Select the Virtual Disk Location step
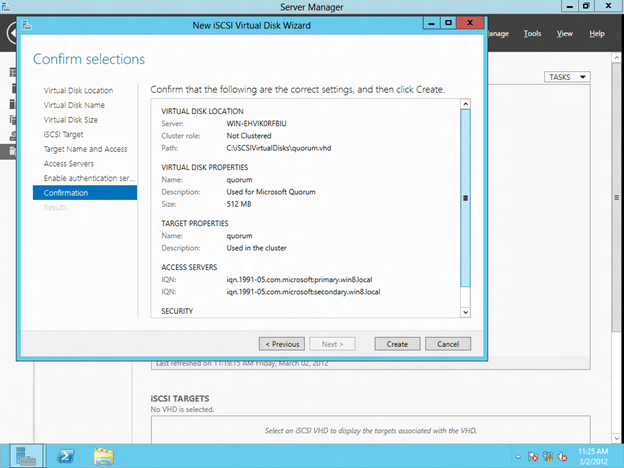The height and width of the screenshot is (468, 624). click(78, 91)
